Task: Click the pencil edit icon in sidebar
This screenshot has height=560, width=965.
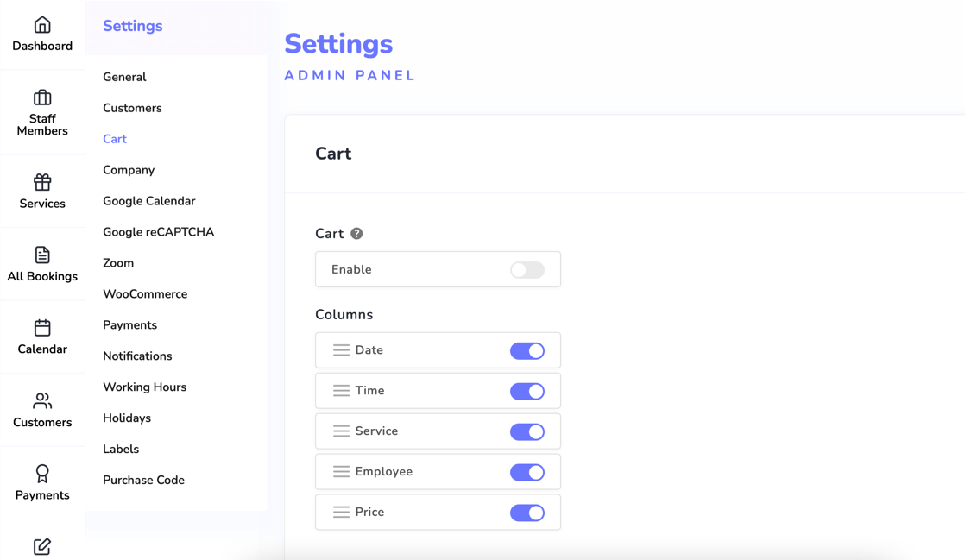Action: click(x=42, y=546)
